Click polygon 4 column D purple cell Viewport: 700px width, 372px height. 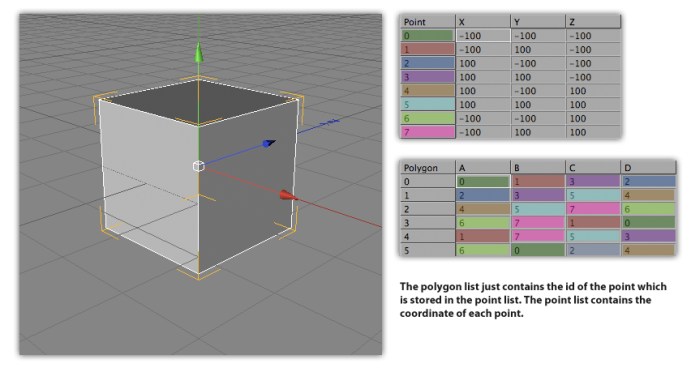pyautogui.click(x=649, y=237)
